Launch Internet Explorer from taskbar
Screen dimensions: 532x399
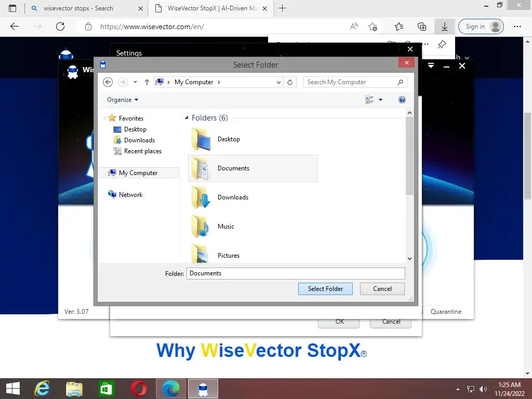tap(42, 389)
